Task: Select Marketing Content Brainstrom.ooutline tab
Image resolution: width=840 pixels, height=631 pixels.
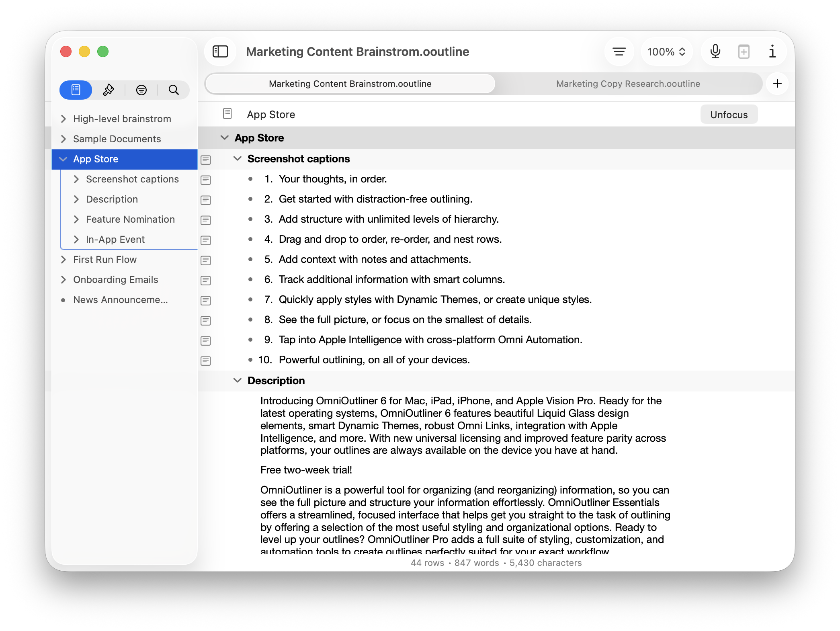Action: pyautogui.click(x=350, y=84)
